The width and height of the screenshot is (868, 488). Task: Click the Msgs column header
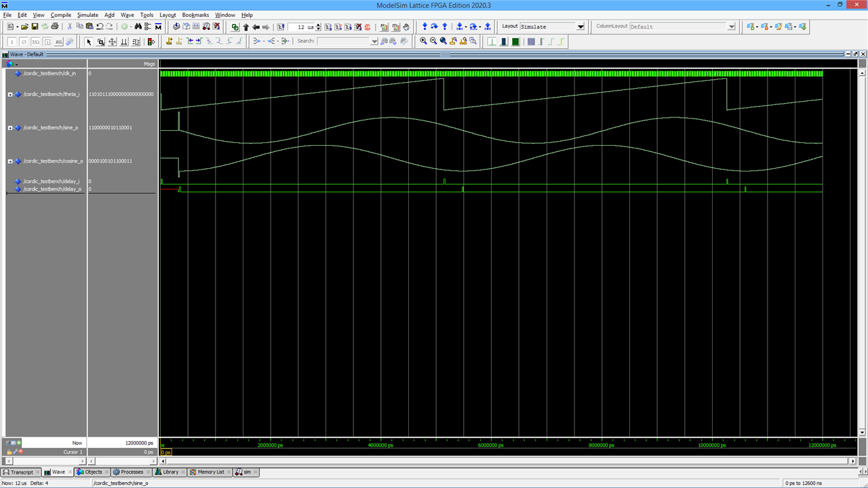[x=149, y=64]
